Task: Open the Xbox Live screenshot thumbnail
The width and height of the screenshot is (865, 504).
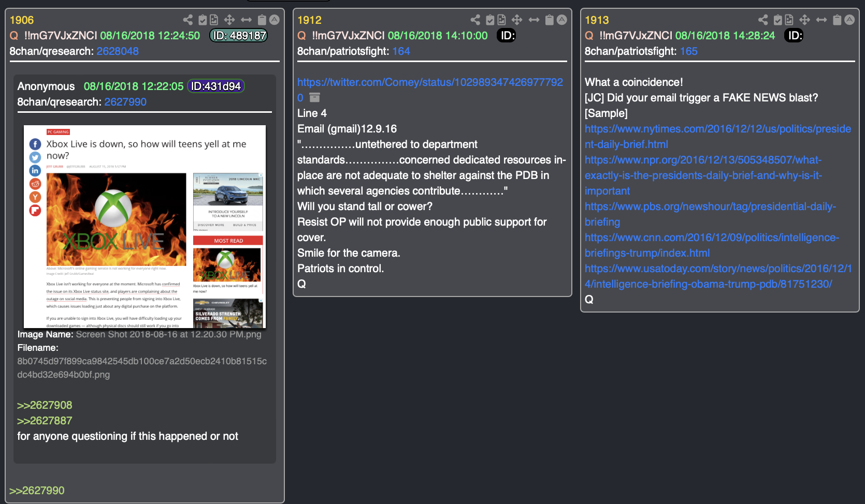Action: [x=145, y=227]
